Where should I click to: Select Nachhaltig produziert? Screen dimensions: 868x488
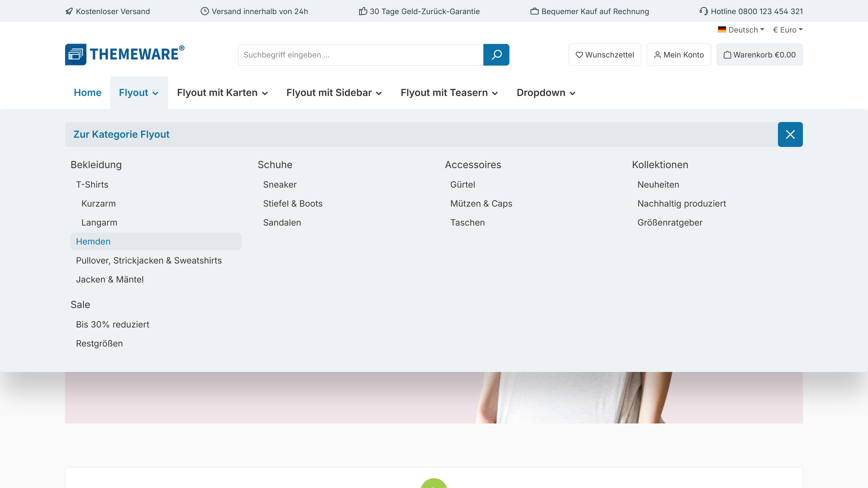[x=681, y=203]
